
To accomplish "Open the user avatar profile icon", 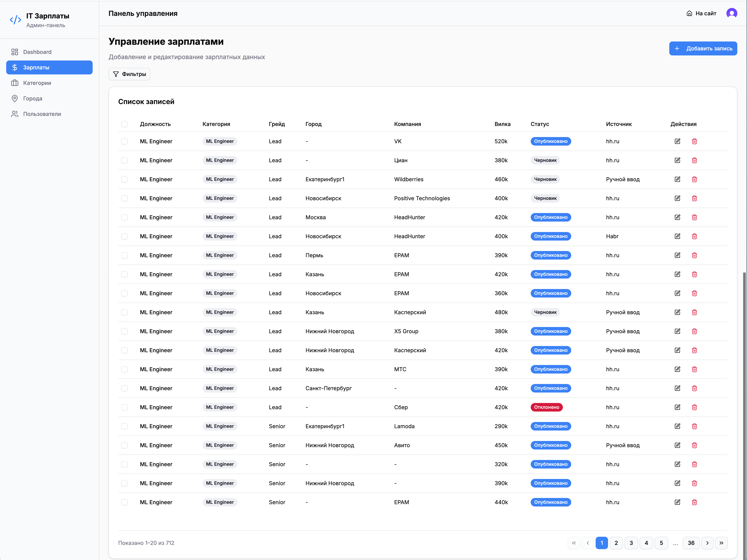I will click(x=731, y=14).
